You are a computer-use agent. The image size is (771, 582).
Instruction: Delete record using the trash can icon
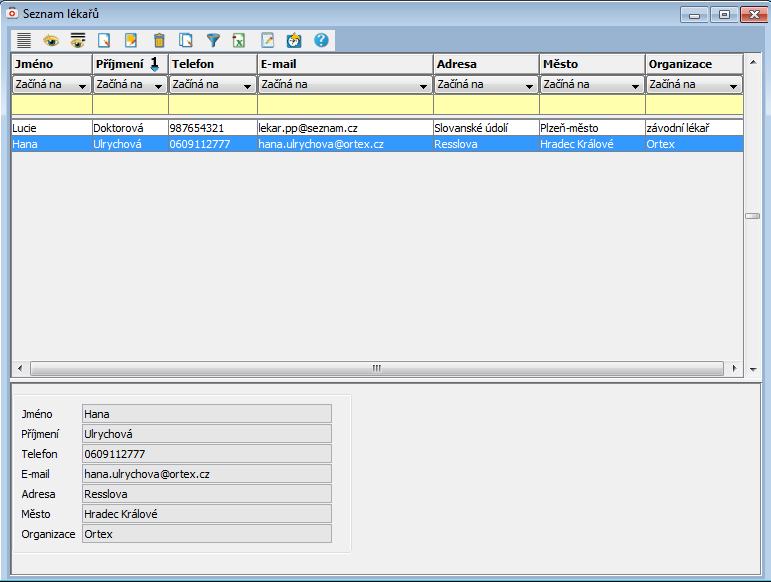pos(159,40)
